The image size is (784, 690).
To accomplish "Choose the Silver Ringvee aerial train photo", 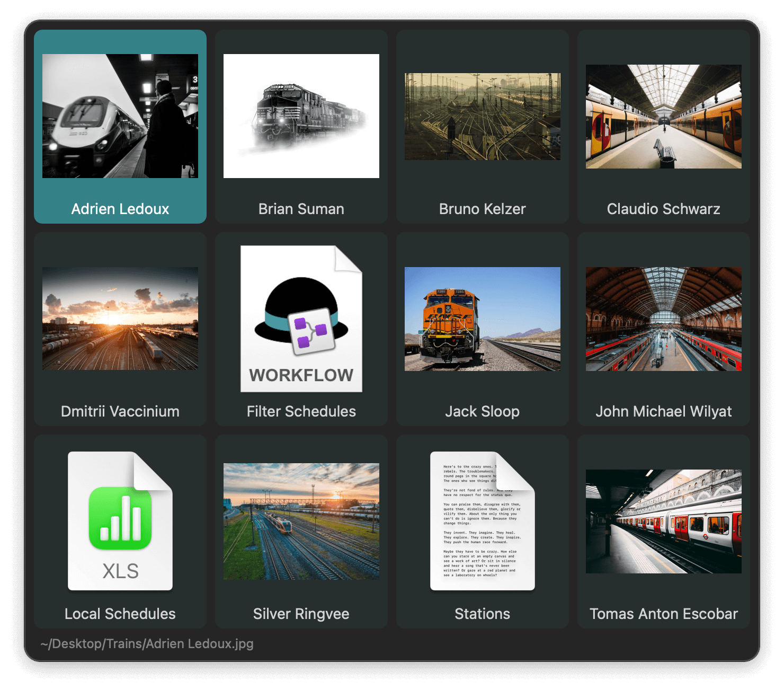I will click(x=301, y=521).
